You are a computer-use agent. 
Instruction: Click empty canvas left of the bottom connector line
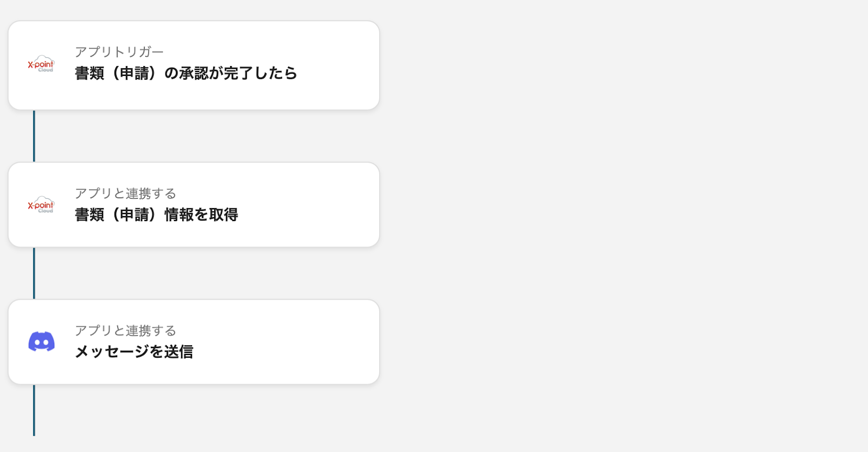point(16,417)
